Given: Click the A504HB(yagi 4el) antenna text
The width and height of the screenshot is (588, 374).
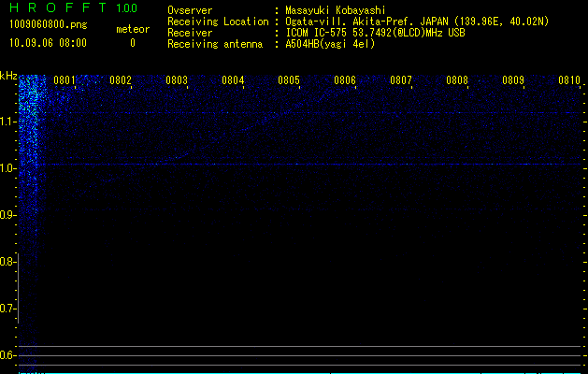Looking at the screenshot, I should coord(330,44).
